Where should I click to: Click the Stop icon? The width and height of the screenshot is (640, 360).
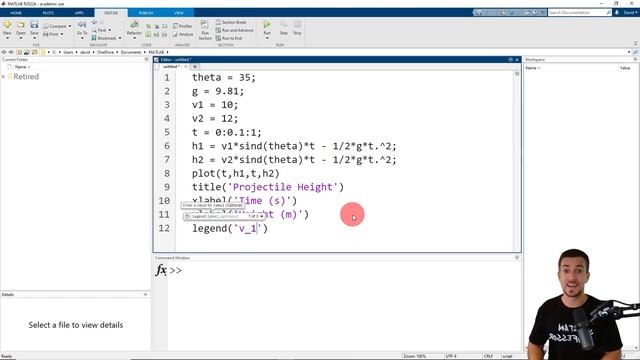pyautogui.click(x=297, y=25)
